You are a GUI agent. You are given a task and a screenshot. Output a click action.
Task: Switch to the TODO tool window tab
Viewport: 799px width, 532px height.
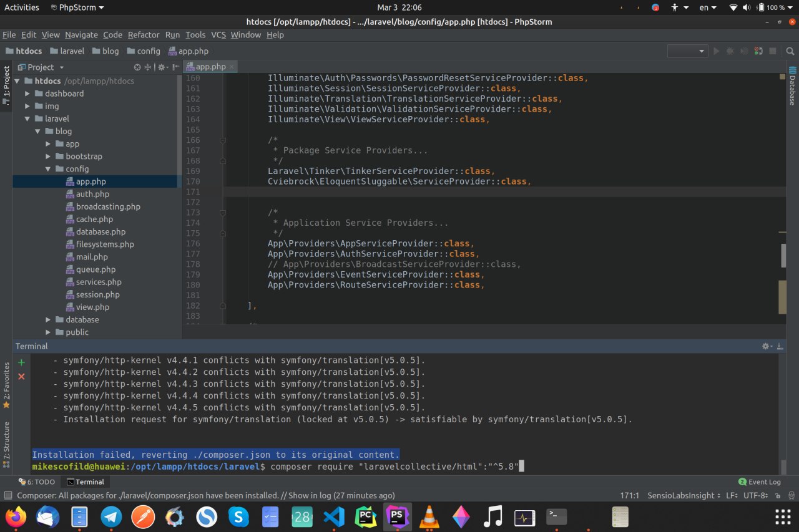click(37, 482)
